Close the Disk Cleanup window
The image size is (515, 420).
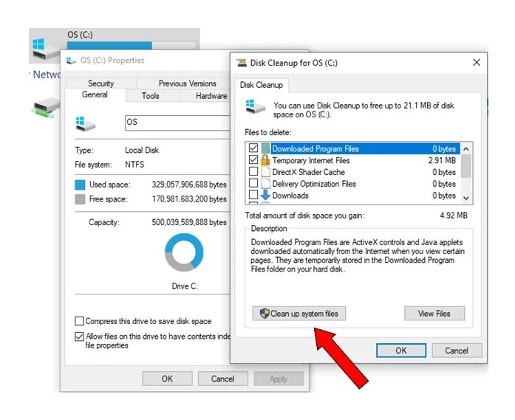click(477, 62)
